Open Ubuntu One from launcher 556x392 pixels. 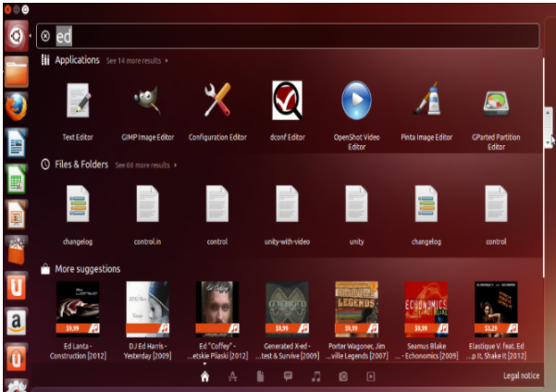[x=17, y=287]
